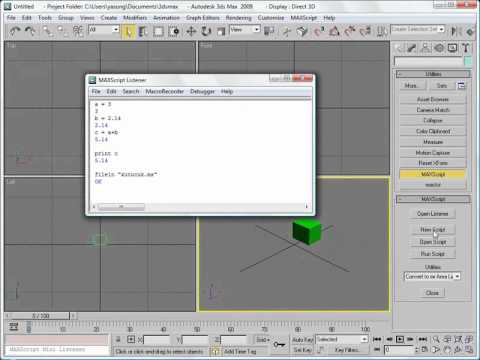The width and height of the screenshot is (480, 360).
Task: Click the Asset Browser utility button
Action: click(x=433, y=99)
